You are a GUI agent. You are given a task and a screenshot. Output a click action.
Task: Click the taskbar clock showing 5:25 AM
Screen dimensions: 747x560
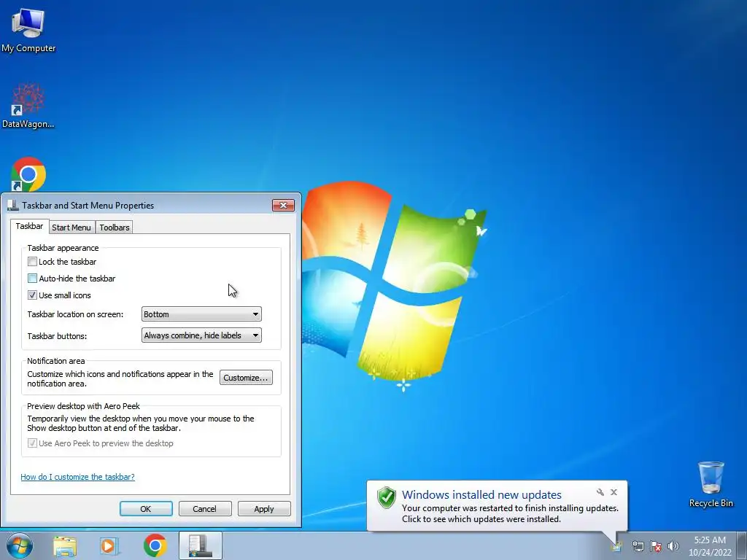pyautogui.click(x=710, y=546)
